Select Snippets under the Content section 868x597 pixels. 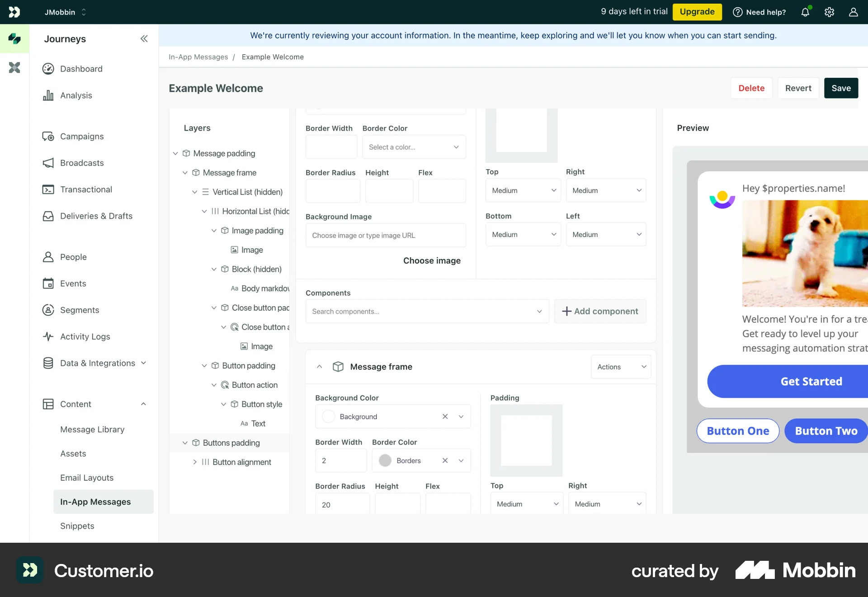pos(76,526)
